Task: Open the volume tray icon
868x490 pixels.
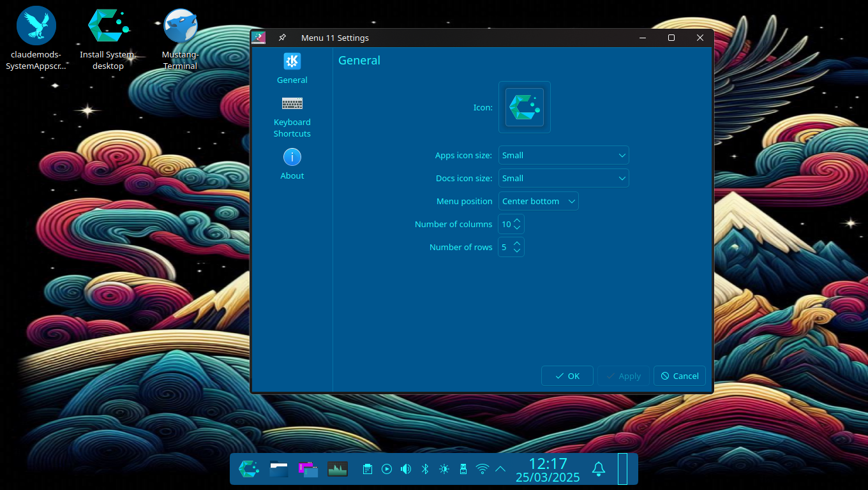Action: click(406, 469)
